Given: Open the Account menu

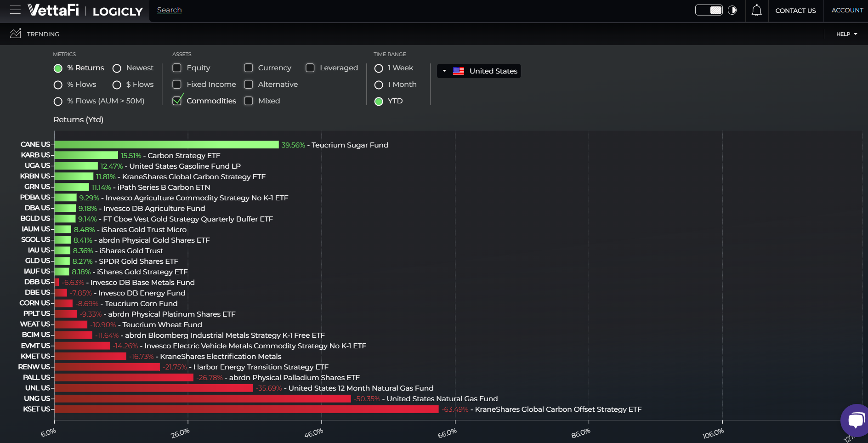Looking at the screenshot, I should [x=847, y=10].
